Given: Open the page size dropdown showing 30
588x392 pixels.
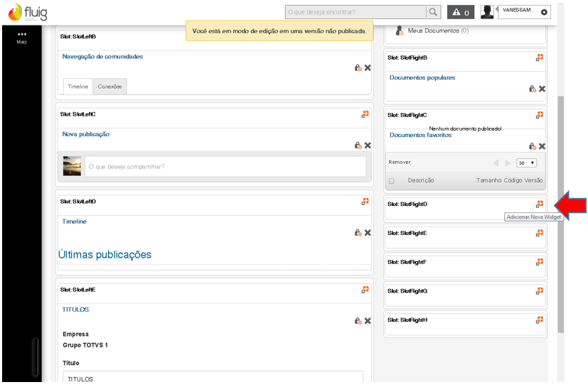Looking at the screenshot, I should [x=527, y=163].
